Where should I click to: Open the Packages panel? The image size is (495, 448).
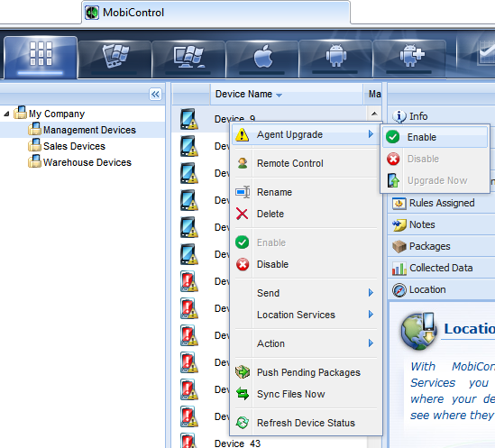[x=441, y=246]
